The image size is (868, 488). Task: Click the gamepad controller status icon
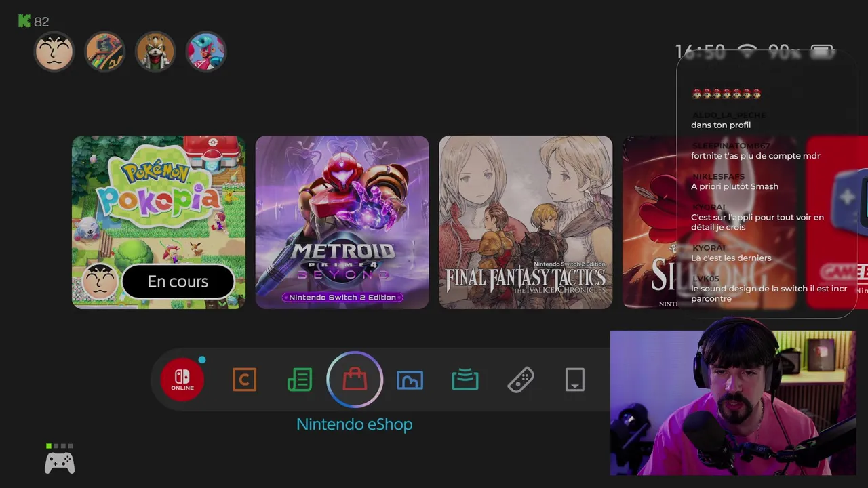(x=60, y=463)
